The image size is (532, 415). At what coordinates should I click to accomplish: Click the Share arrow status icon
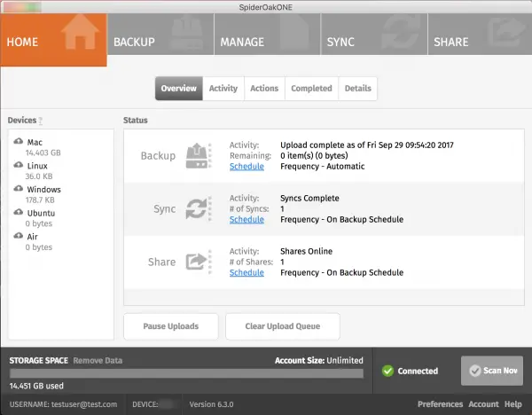click(196, 262)
